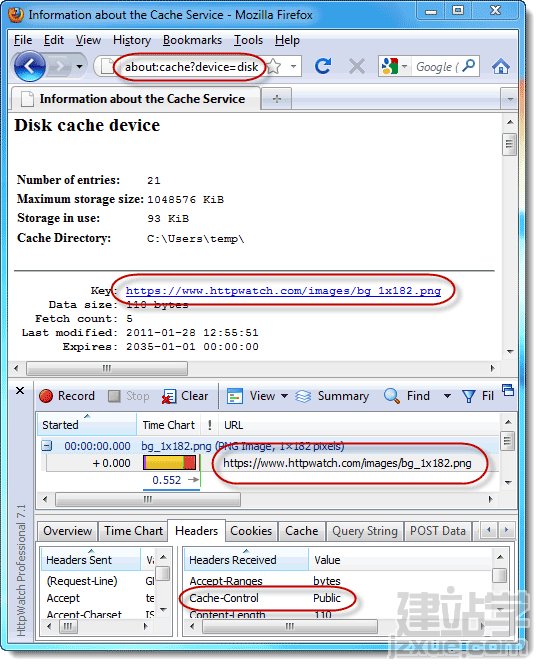This screenshot has width=541, height=666.
Task: Go to home page via house icon
Action: coord(501,66)
